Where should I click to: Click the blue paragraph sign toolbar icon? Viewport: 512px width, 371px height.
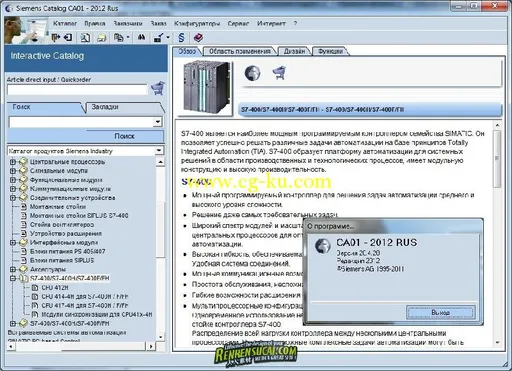tap(181, 37)
